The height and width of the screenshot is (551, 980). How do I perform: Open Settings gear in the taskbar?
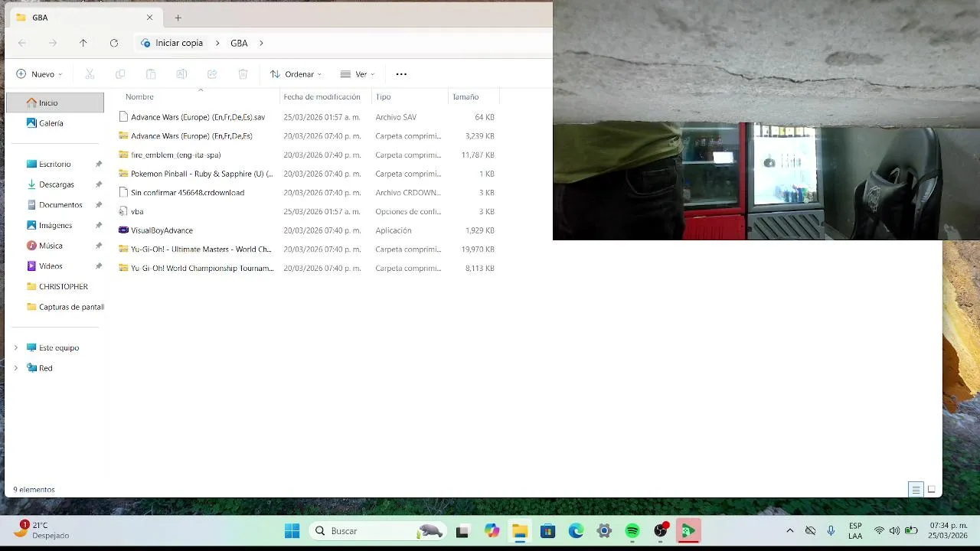pyautogui.click(x=604, y=531)
